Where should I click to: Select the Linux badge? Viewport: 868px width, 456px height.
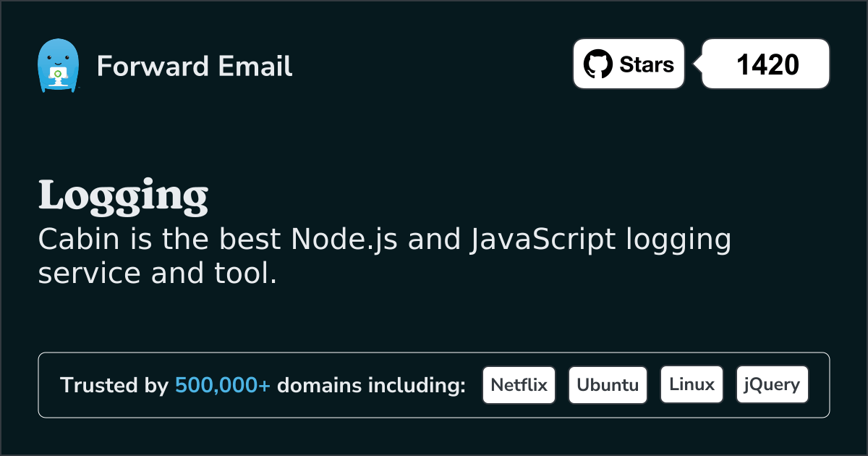coord(692,384)
